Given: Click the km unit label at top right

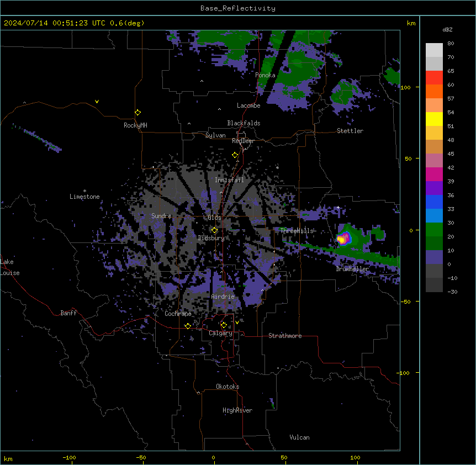Looking at the screenshot, I should (x=411, y=23).
